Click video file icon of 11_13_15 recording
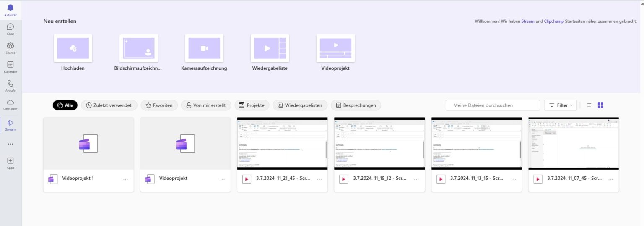This screenshot has width=644, height=226. click(441, 179)
